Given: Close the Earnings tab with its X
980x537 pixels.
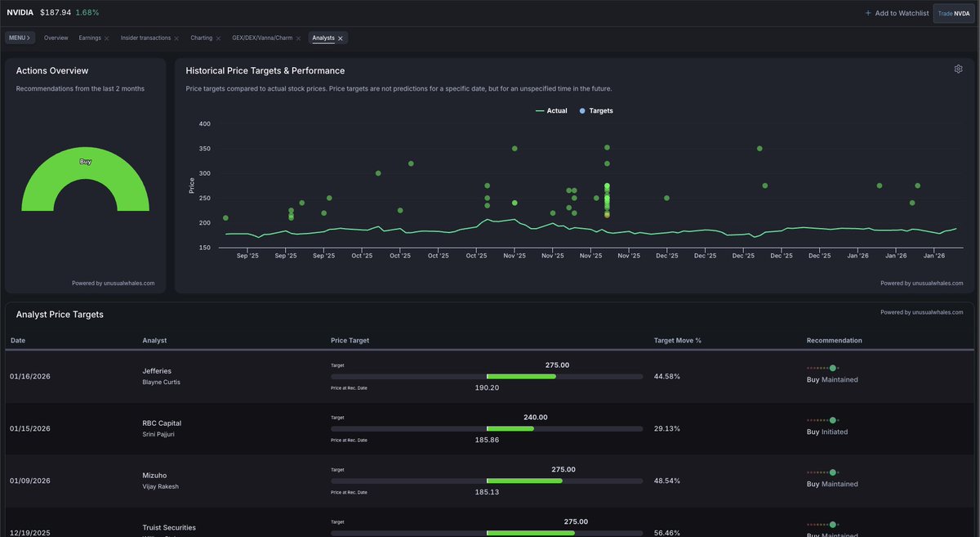Looking at the screenshot, I should click(106, 38).
